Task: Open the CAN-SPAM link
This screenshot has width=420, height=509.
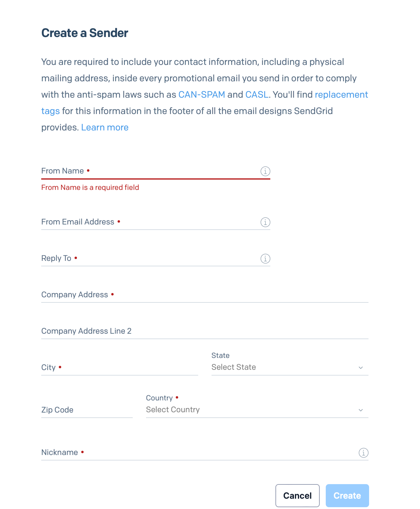Action: click(x=202, y=94)
